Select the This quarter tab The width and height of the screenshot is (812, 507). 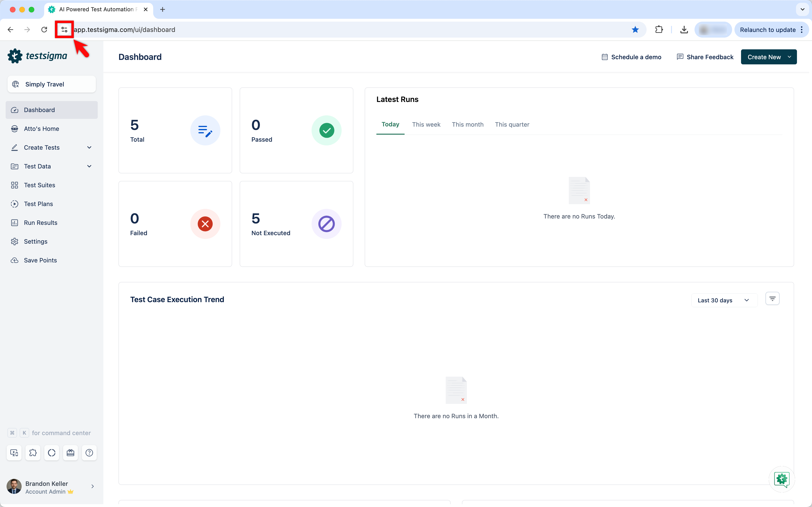511,125
